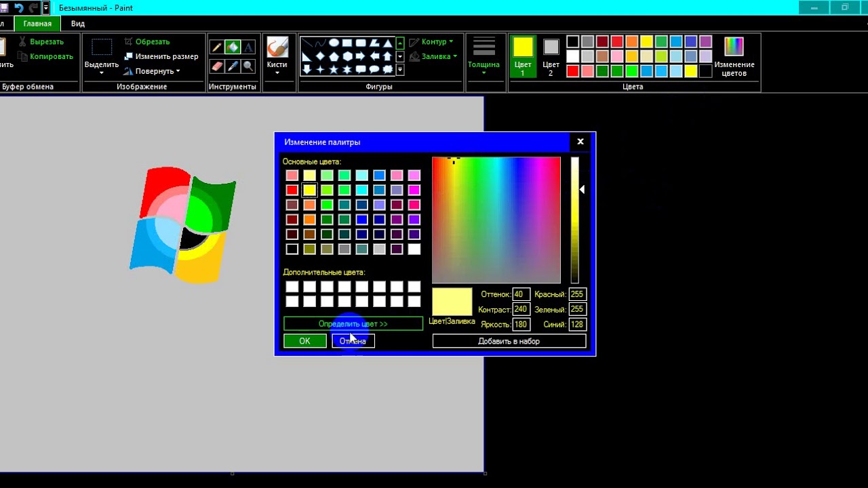This screenshot has width=868, height=488.
Task: Choose the five-point star shape
Action: coord(334,69)
